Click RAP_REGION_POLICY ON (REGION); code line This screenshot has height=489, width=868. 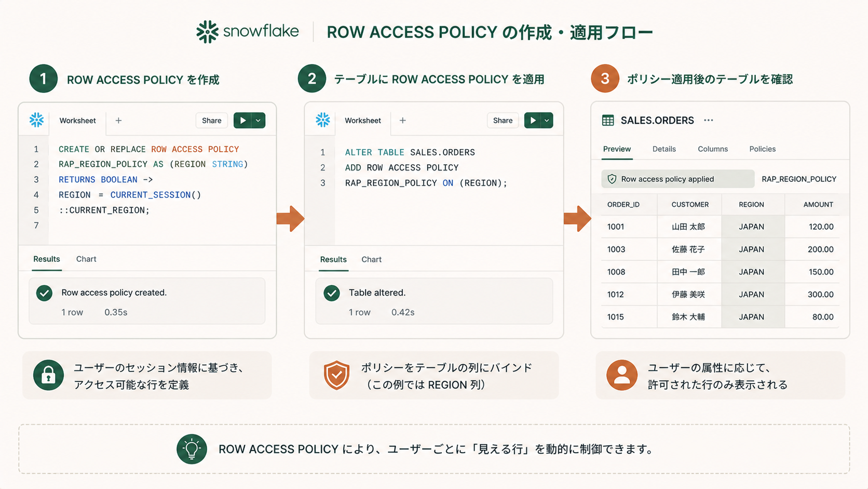(x=426, y=183)
